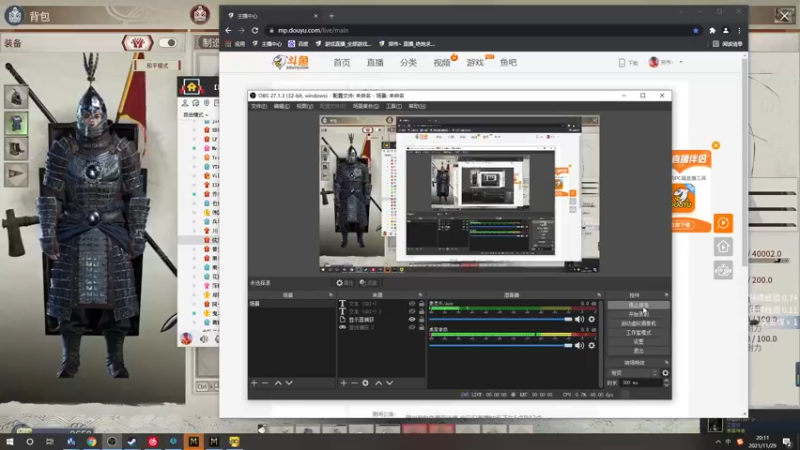Open OBS View menu
Screen dimensions: 800x450
tap(305, 106)
